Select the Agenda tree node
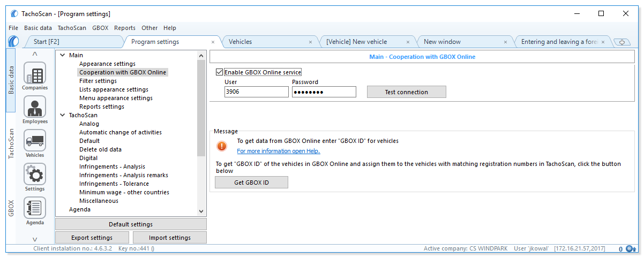644x258 pixels. pyautogui.click(x=80, y=209)
